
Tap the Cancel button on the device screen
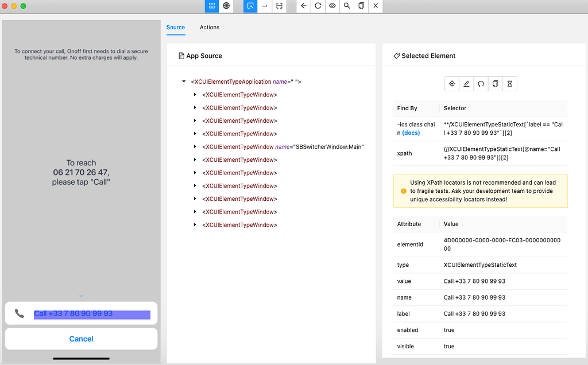[x=81, y=339]
